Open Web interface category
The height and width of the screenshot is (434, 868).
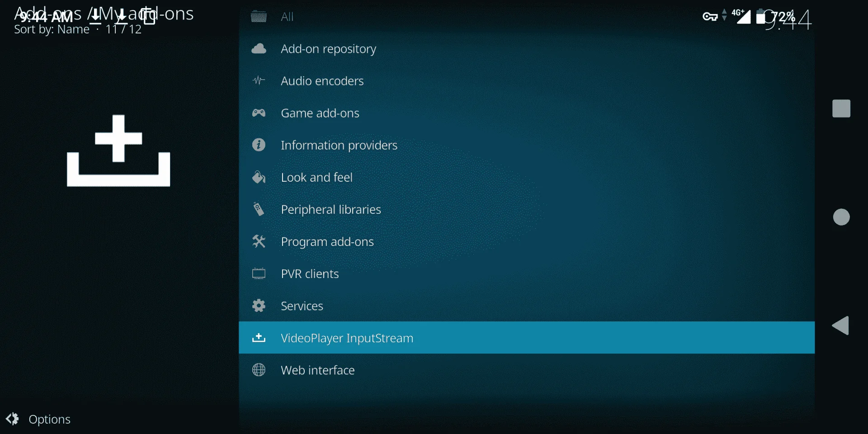[527, 370]
